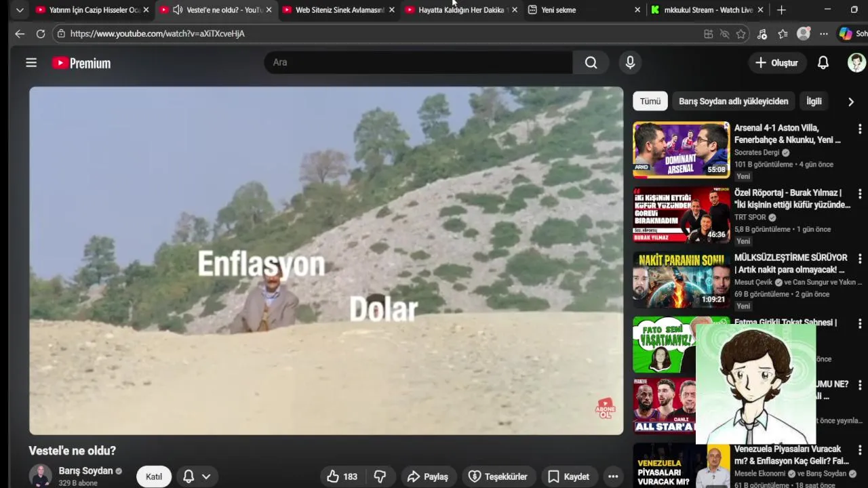Image resolution: width=868 pixels, height=488 pixels.
Task: Click the search magnifier button
Action: point(591,62)
